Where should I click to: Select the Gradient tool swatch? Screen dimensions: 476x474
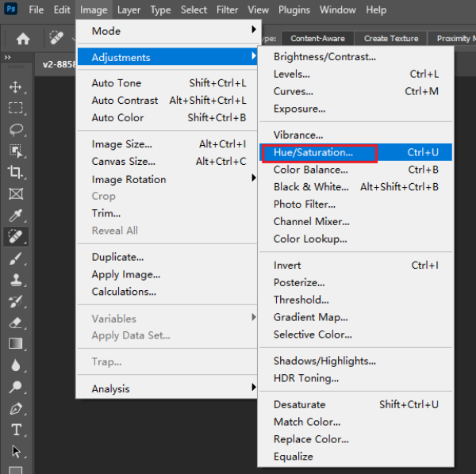pyautogui.click(x=15, y=344)
